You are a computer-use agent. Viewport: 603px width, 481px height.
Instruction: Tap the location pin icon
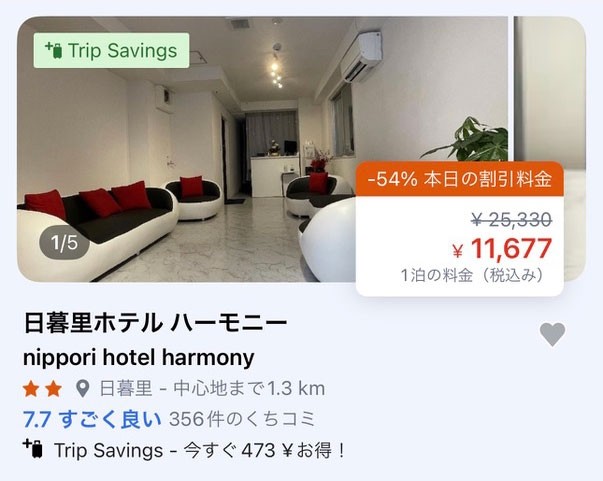(x=82, y=389)
